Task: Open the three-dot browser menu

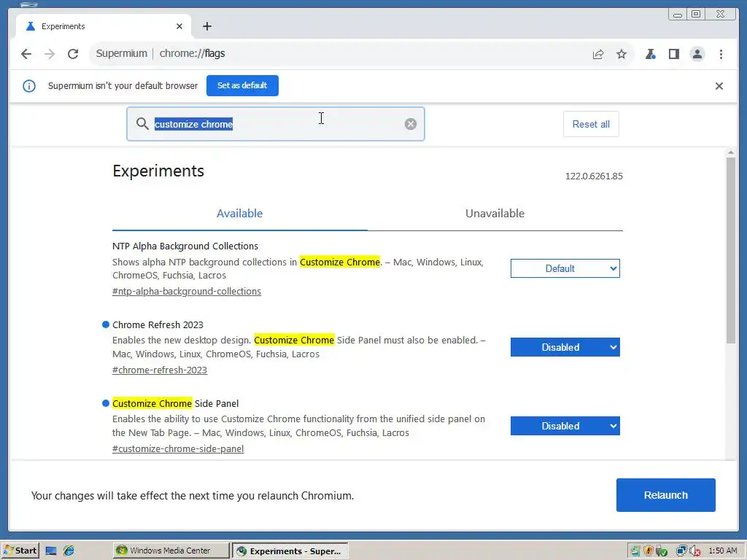Action: pos(721,54)
